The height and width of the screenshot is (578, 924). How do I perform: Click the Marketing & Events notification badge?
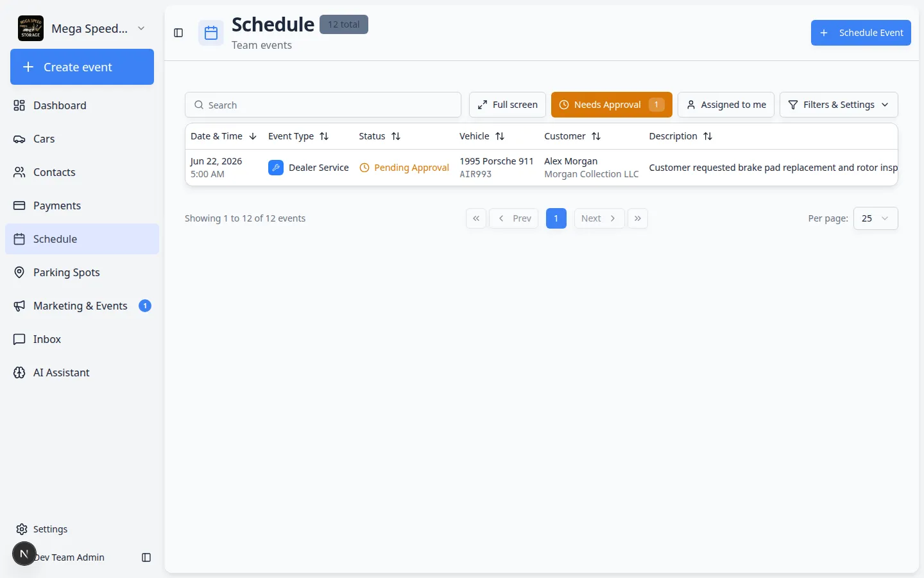coord(145,306)
